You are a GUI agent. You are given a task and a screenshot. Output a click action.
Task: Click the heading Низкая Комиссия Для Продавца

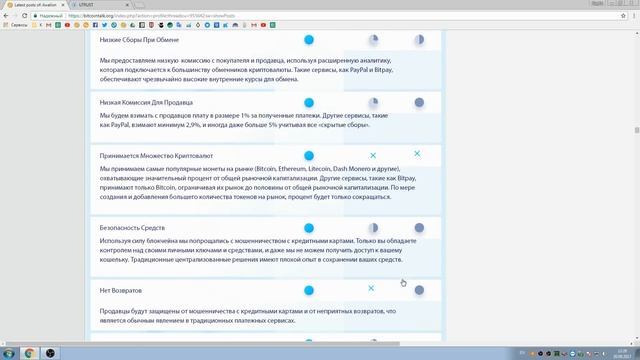[146, 102]
